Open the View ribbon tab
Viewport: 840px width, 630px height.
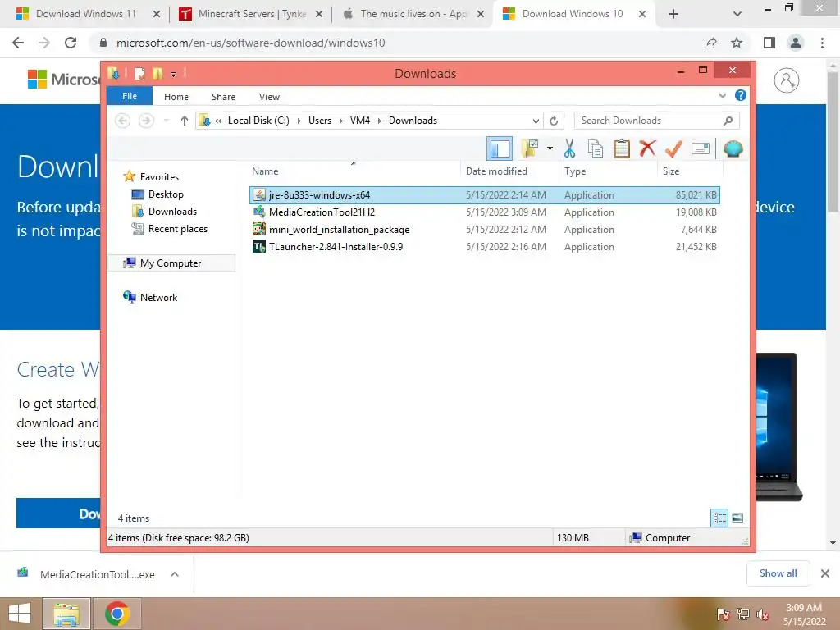coord(269,97)
